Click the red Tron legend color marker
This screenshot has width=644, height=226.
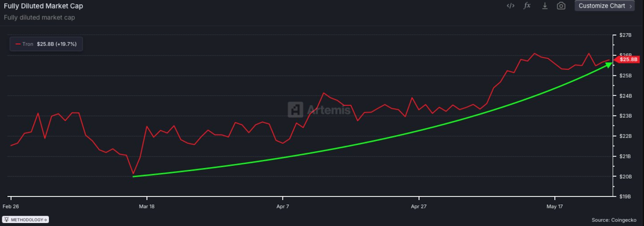click(x=18, y=44)
